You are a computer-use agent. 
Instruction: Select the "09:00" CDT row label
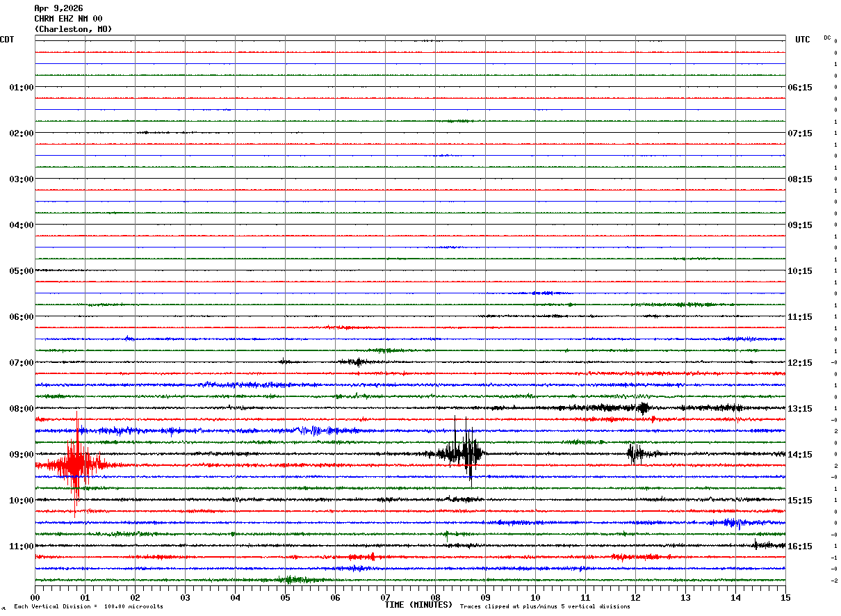[22, 455]
